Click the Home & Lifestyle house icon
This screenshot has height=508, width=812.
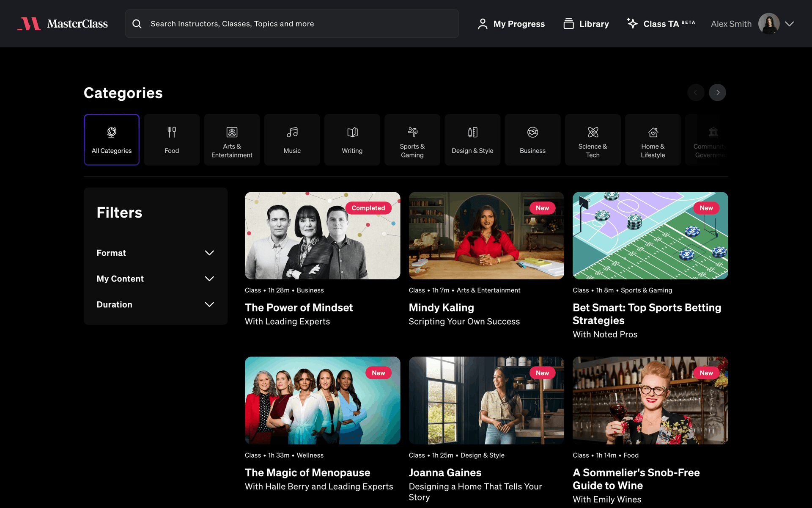pos(653,132)
